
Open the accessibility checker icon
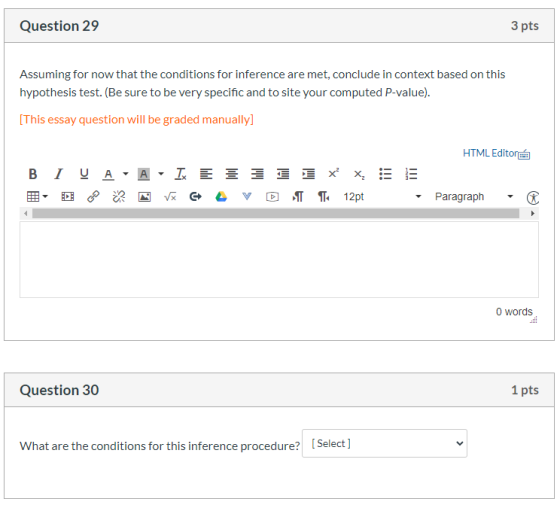pos(533,198)
